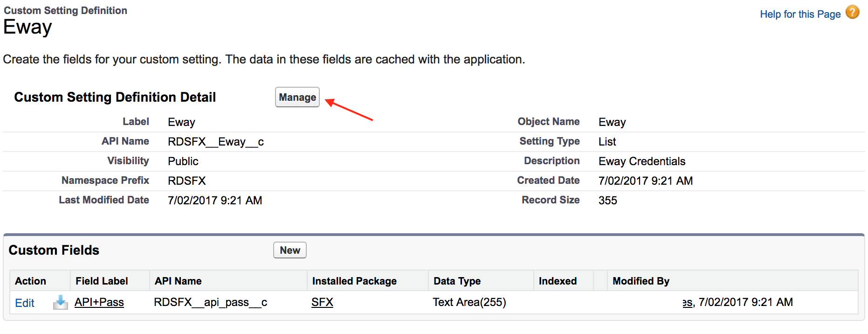Click the Last Modified Date value
The height and width of the screenshot is (334, 868).
[x=215, y=201]
